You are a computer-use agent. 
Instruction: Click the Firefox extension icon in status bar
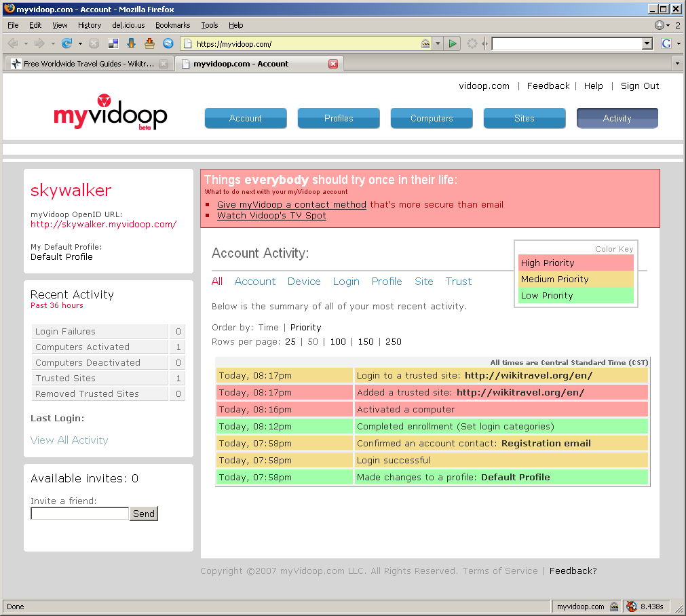[x=631, y=607]
